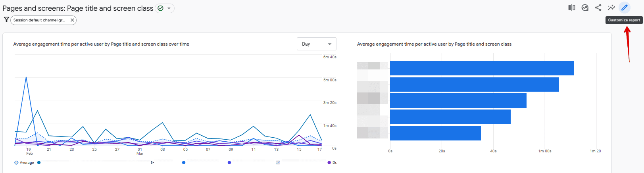Click the second bar in bar chart

coord(474,85)
